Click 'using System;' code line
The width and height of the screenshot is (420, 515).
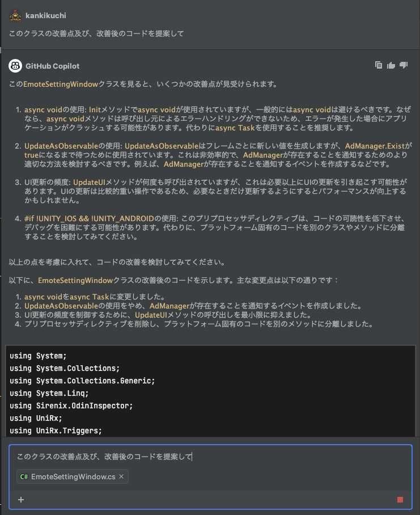pyautogui.click(x=38, y=356)
